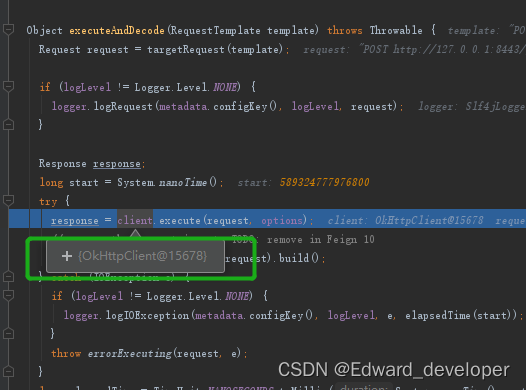
Task: Collapse the catch IOException fold marker
Action: [8, 277]
